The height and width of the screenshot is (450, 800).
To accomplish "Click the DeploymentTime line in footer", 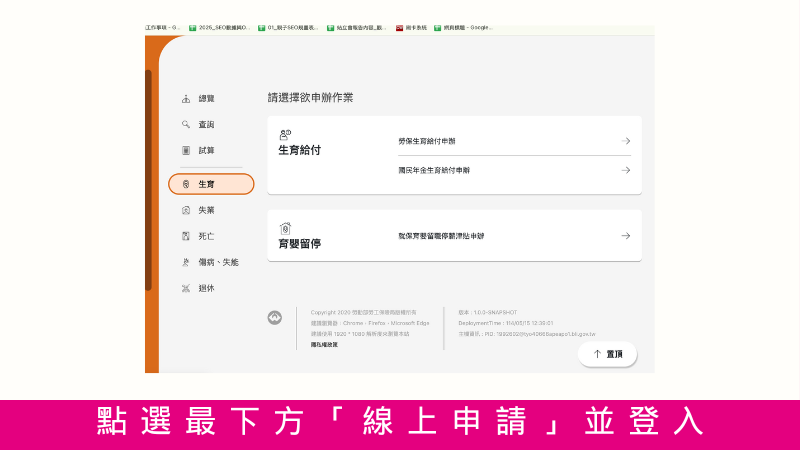I will point(506,323).
